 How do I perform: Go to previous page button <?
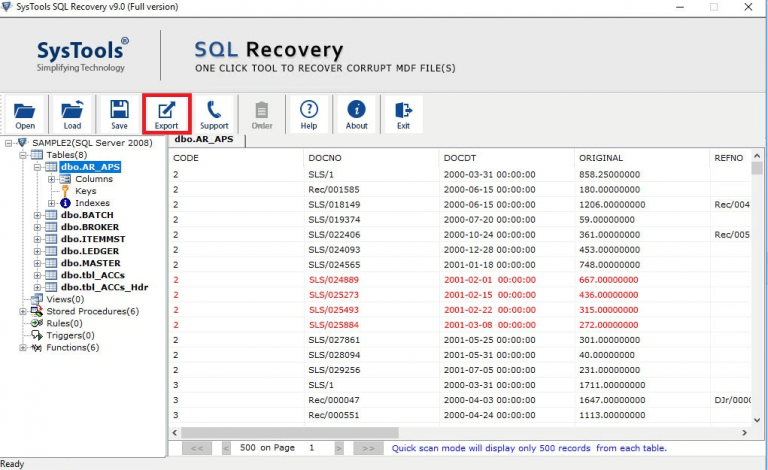(226, 448)
